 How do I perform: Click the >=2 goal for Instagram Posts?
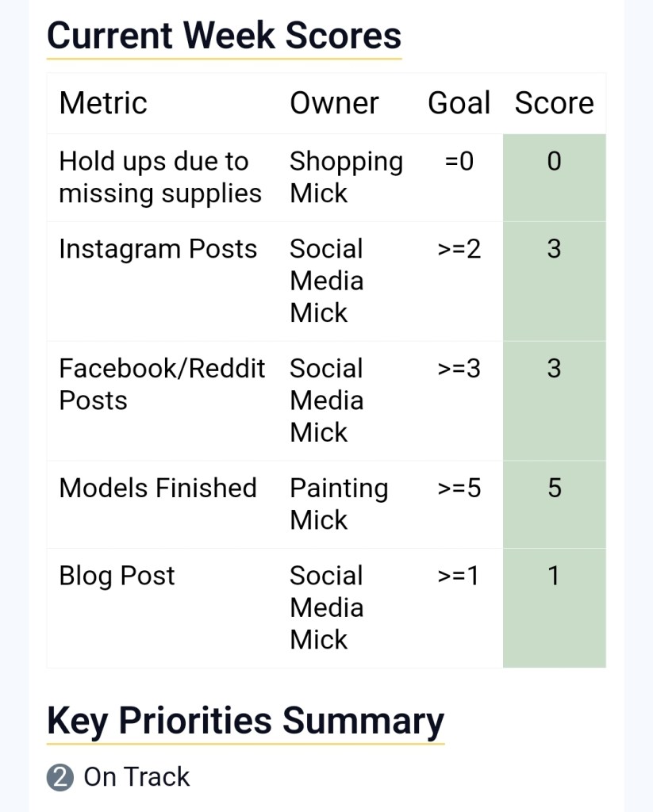tap(459, 249)
